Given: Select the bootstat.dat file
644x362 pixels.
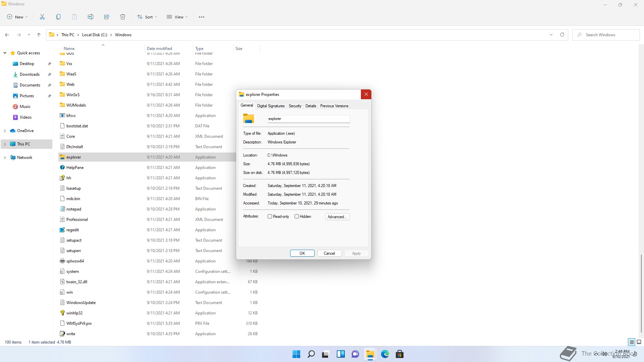Looking at the screenshot, I should (77, 126).
